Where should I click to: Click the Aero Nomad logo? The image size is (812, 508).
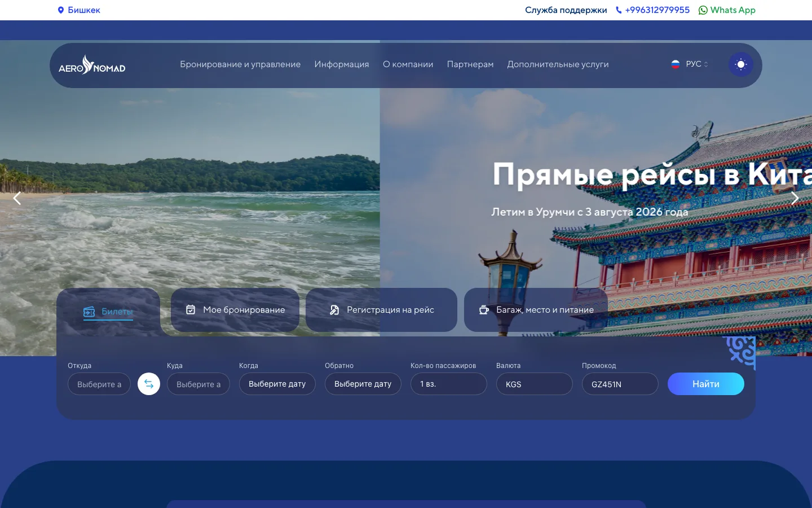[x=92, y=65]
